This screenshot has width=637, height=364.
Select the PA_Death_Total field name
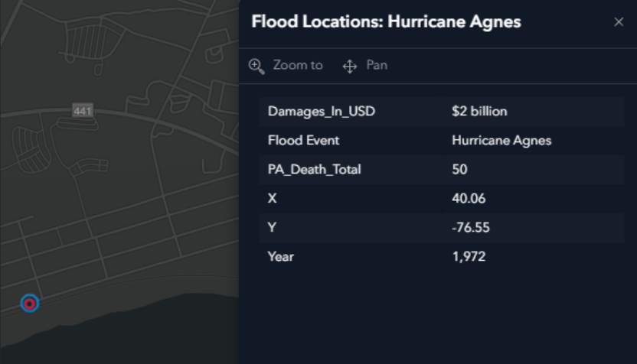pyautogui.click(x=314, y=170)
